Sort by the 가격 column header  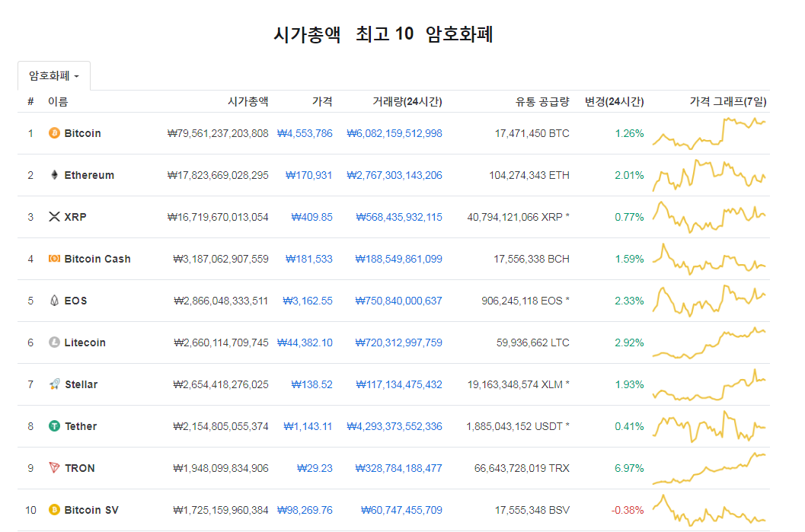pyautogui.click(x=322, y=101)
